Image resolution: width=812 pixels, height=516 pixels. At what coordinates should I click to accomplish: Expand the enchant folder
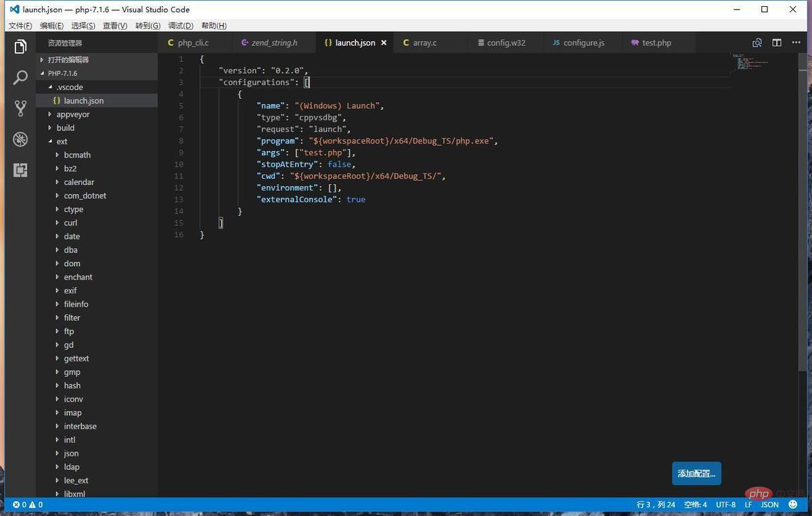(x=97, y=277)
